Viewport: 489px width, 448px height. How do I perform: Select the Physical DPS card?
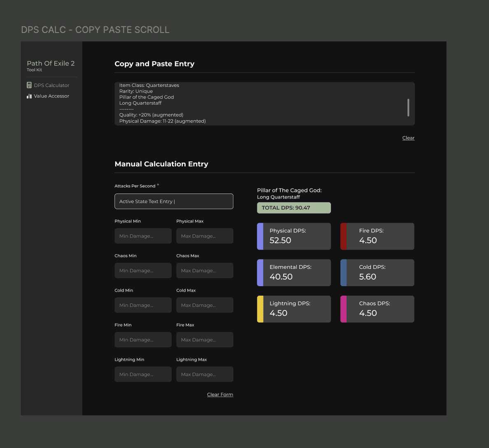[294, 236]
